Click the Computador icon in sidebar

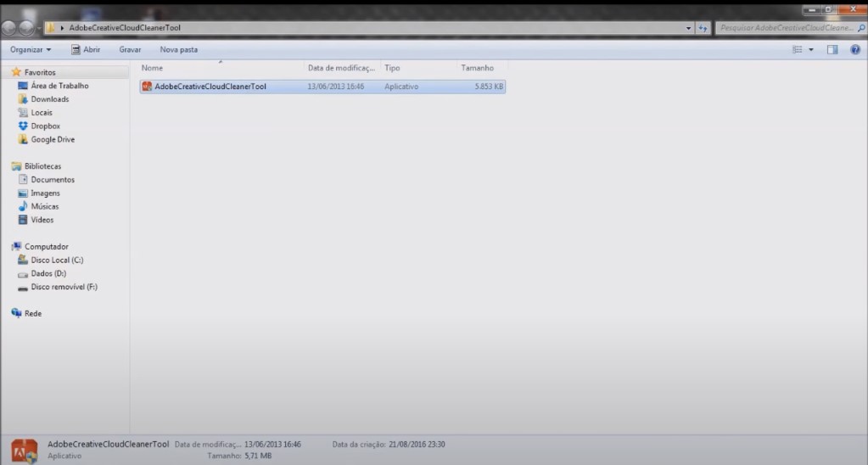click(17, 246)
